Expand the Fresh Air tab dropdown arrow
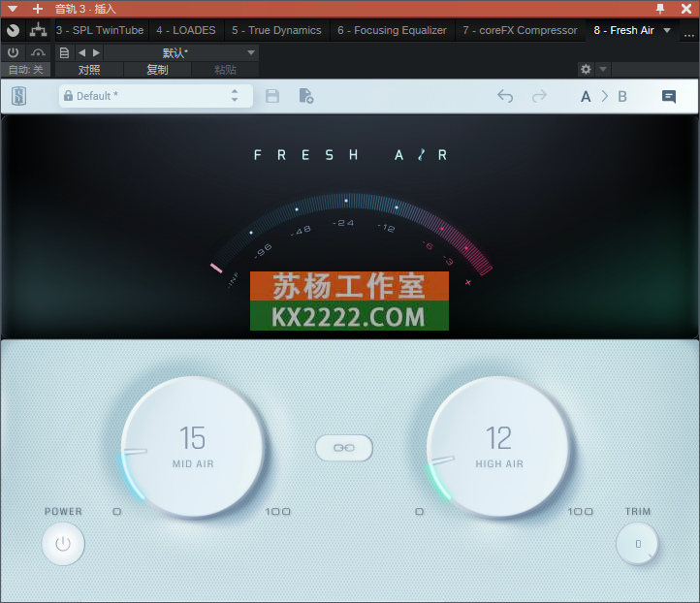Screen dimensions: 700x603 pyautogui.click(x=667, y=30)
